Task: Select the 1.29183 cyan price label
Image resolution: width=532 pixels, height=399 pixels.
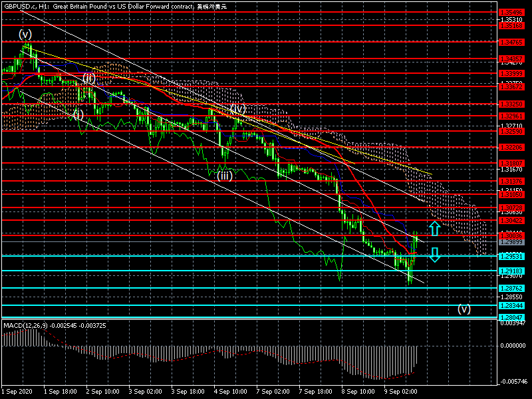Action: [511, 271]
